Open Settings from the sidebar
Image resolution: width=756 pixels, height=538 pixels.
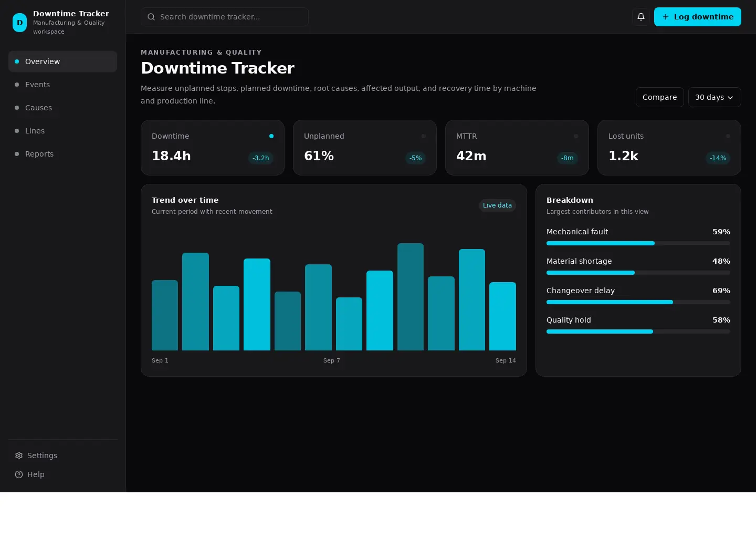coord(62,456)
